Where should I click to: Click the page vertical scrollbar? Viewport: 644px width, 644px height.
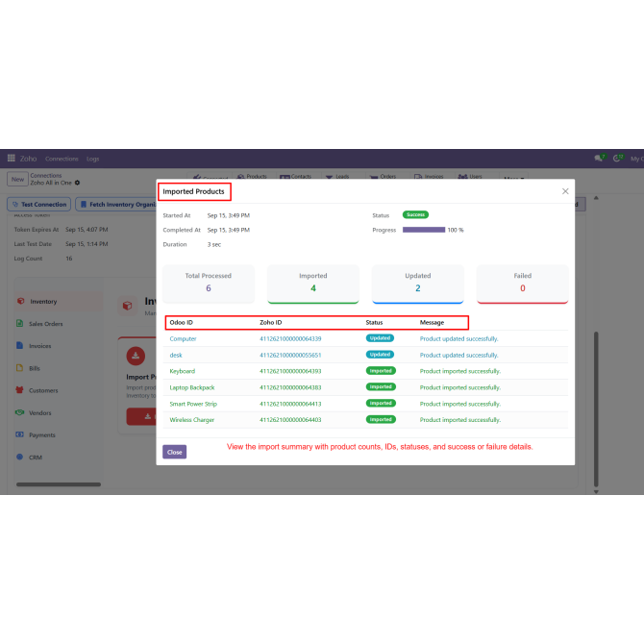coord(596,409)
